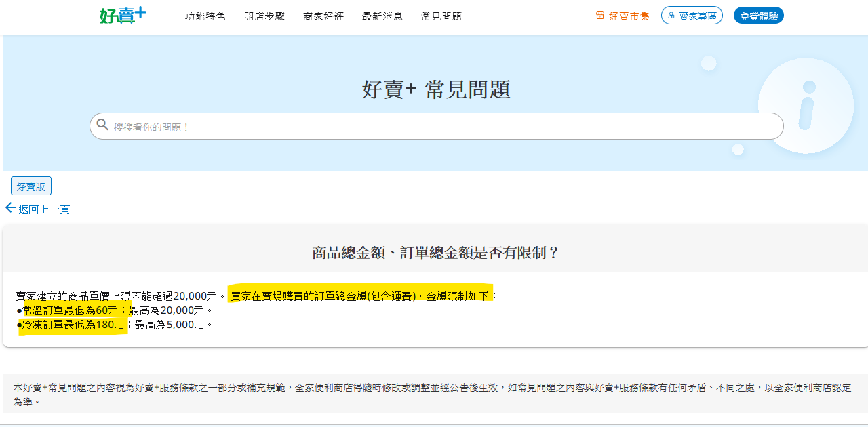Click the 免費體驗 button
The height and width of the screenshot is (427, 868).
pyautogui.click(x=759, y=16)
